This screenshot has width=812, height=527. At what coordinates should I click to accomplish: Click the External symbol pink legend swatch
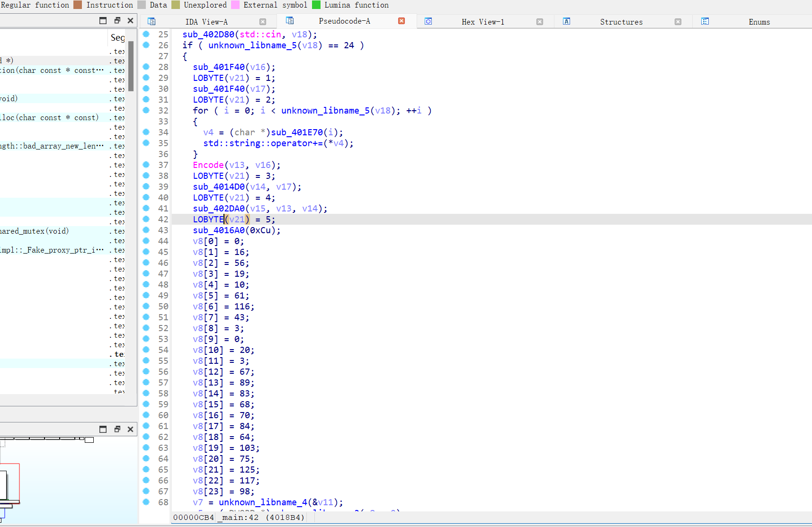[235, 5]
